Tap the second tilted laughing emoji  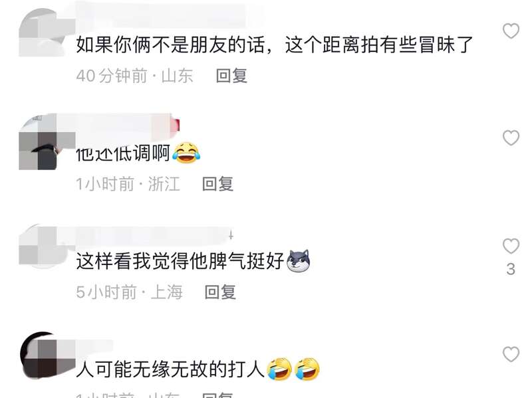(307, 369)
